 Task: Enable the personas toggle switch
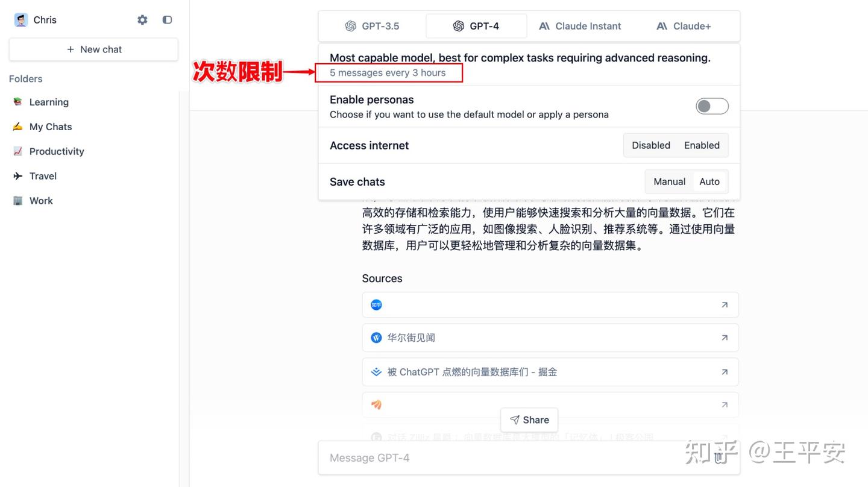[712, 105]
